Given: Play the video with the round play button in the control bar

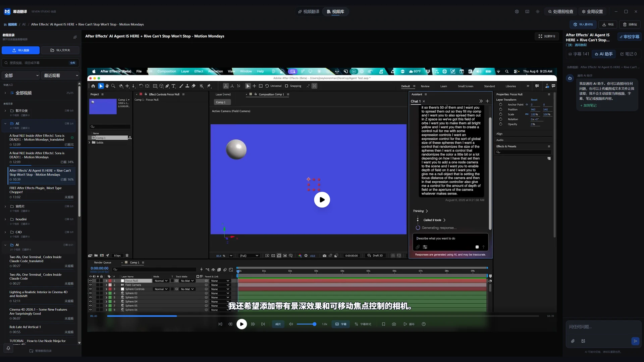Looking at the screenshot, I should (241, 324).
